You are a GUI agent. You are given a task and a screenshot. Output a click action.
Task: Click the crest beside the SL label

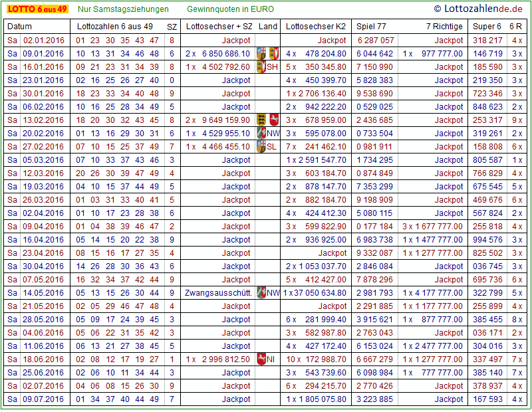click(x=261, y=146)
